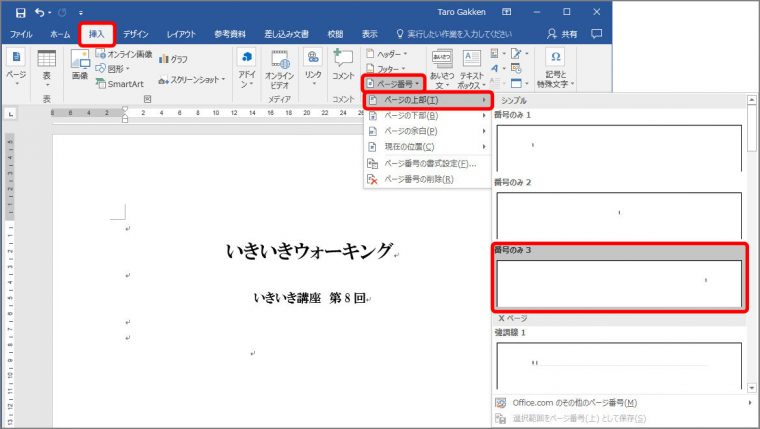The height and width of the screenshot is (429, 760).
Task: Click the Tell Me search box
Action: (454, 34)
